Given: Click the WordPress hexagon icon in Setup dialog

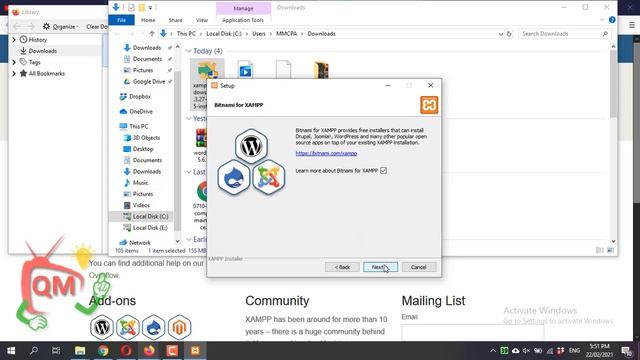Looking at the screenshot, I should 251,146.
